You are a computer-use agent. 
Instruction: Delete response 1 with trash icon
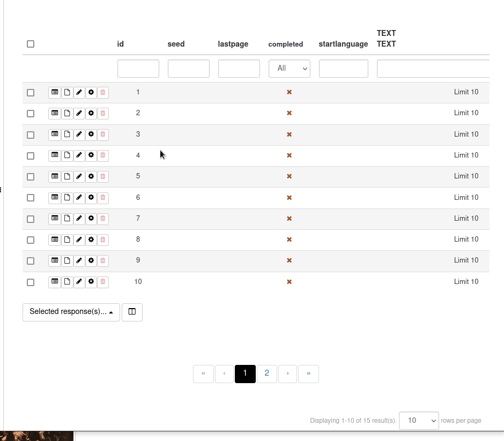point(103,93)
